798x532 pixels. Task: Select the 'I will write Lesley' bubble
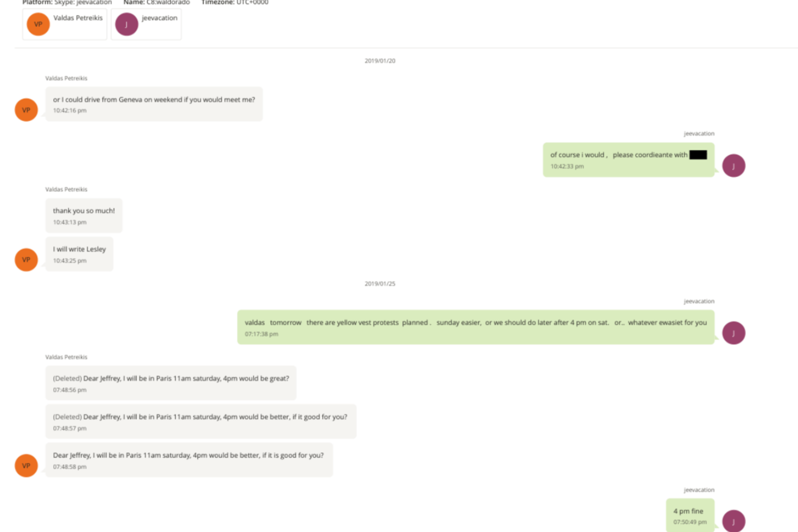click(x=79, y=254)
